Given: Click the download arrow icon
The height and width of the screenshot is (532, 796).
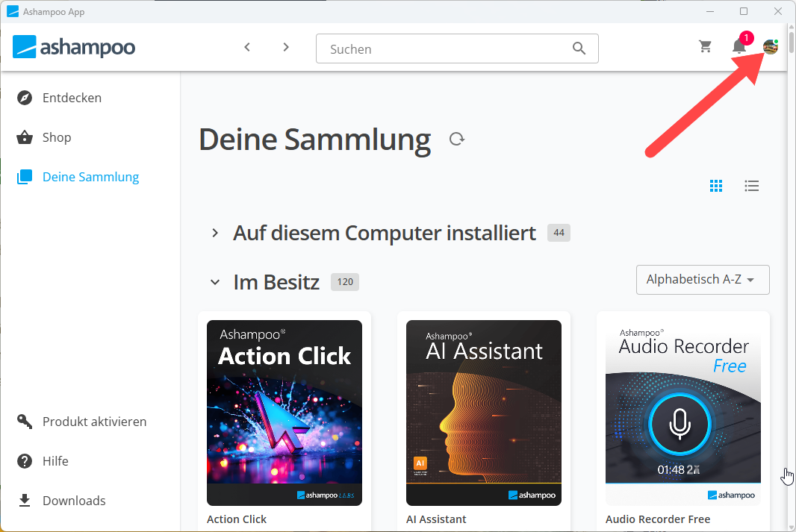Looking at the screenshot, I should tap(25, 501).
